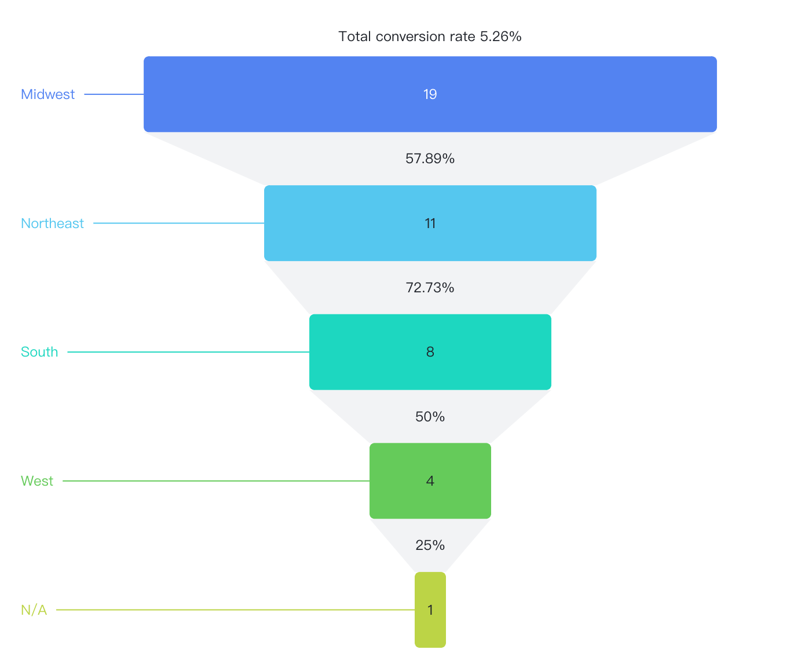812x668 pixels.
Task: Click the Midwest category label
Action: click(47, 94)
